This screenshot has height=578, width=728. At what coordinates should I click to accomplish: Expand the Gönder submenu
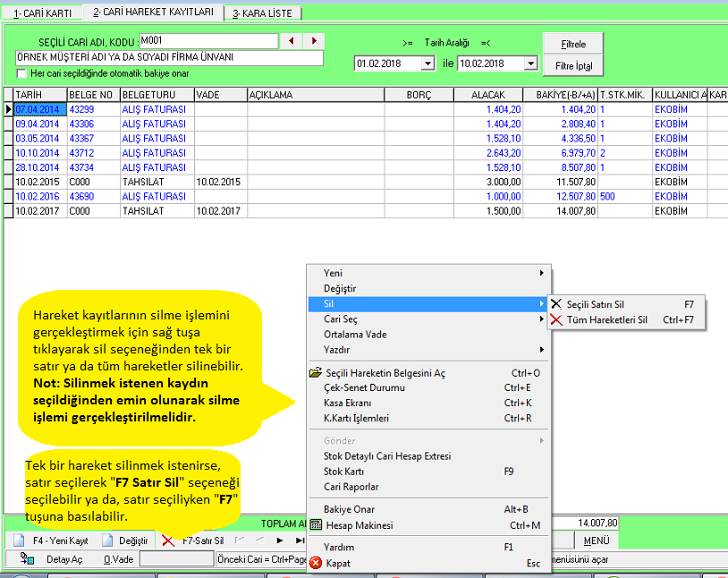click(x=427, y=440)
